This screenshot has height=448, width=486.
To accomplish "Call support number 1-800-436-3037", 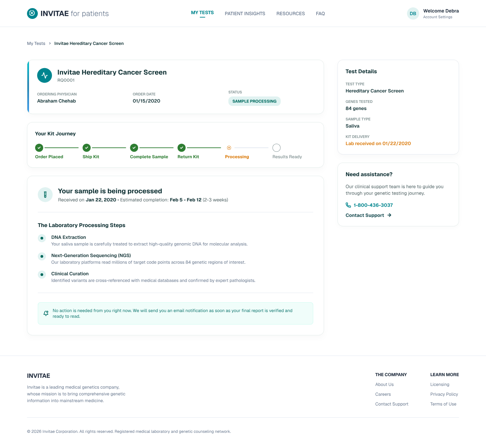I will point(373,205).
